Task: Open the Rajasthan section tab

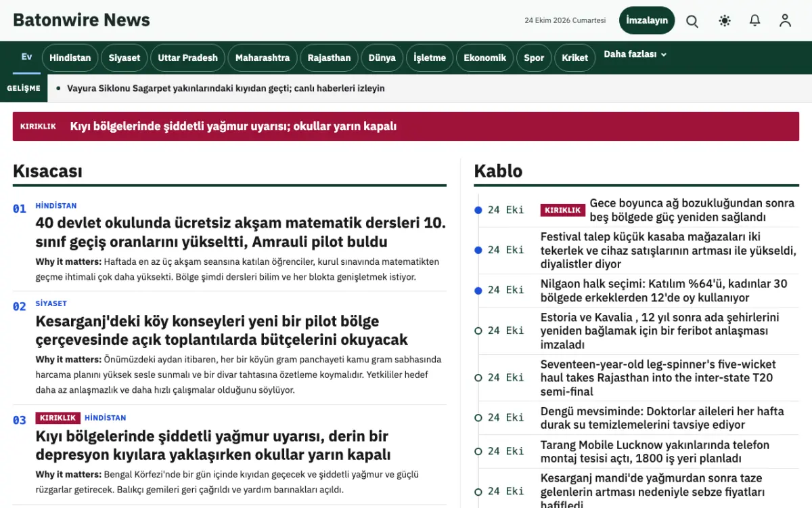Action: click(329, 58)
